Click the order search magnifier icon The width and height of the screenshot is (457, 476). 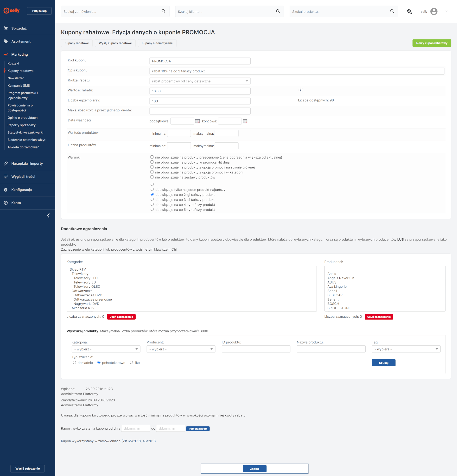163,11
